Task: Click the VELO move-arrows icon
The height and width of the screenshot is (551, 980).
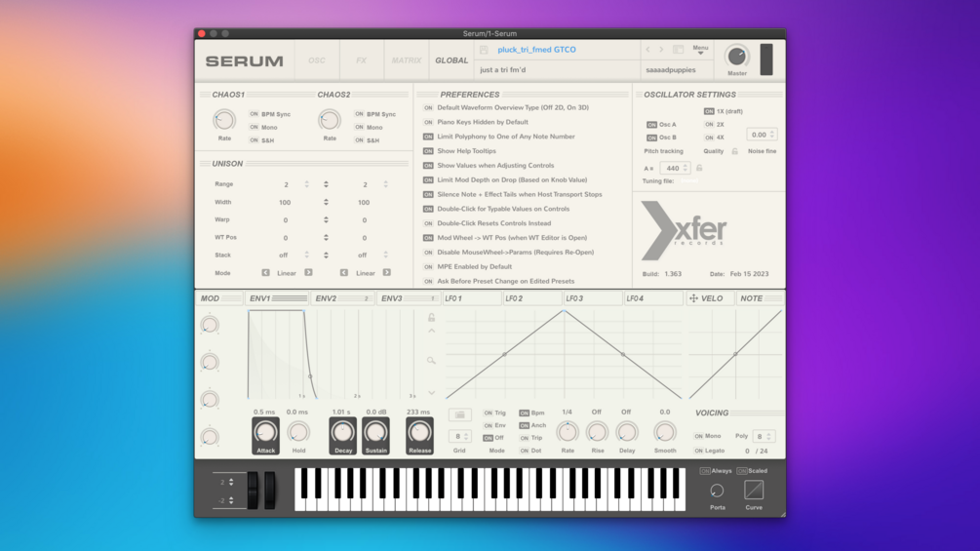Action: pos(693,298)
